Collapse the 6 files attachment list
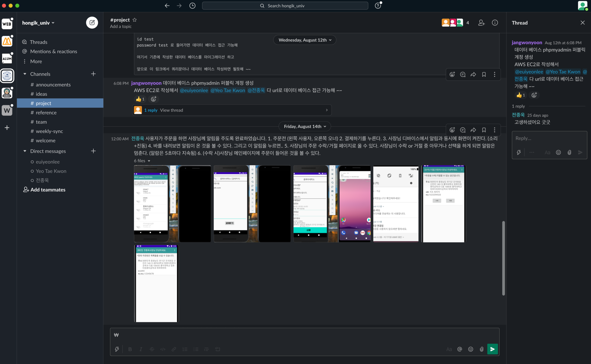 point(149,161)
